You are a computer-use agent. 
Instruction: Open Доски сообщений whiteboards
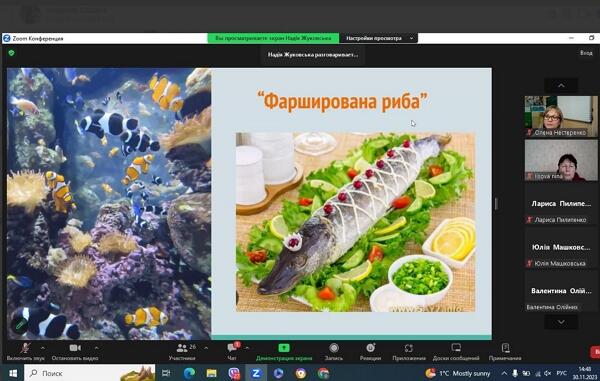(456, 352)
